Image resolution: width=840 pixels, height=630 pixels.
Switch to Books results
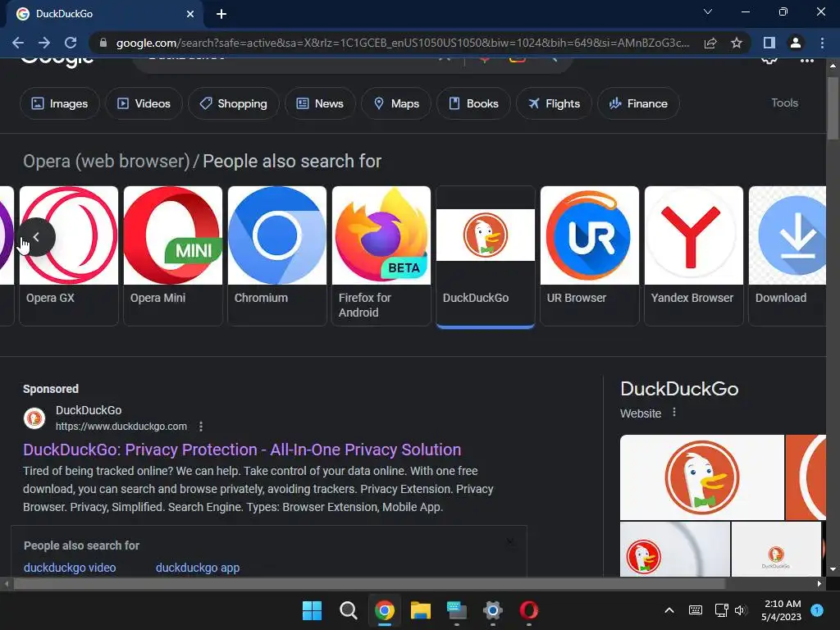coord(473,103)
